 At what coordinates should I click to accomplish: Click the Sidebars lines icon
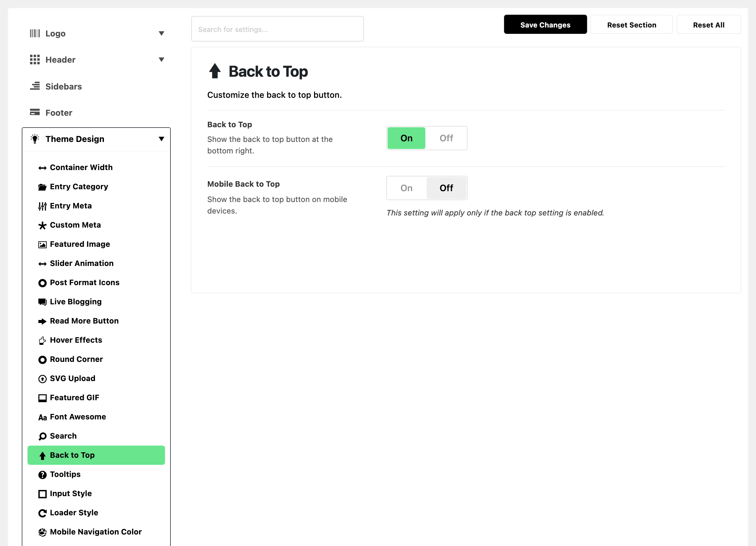pos(35,86)
